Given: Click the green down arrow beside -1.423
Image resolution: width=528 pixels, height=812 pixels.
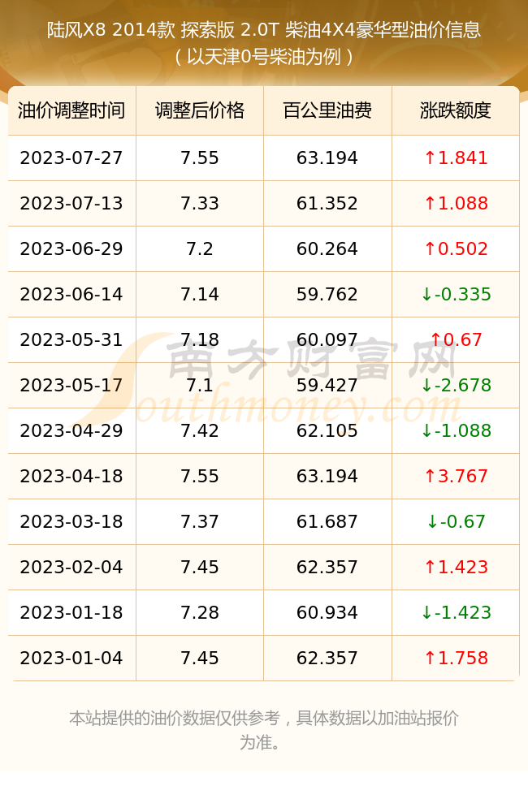Looking at the screenshot, I should pyautogui.click(x=426, y=612).
